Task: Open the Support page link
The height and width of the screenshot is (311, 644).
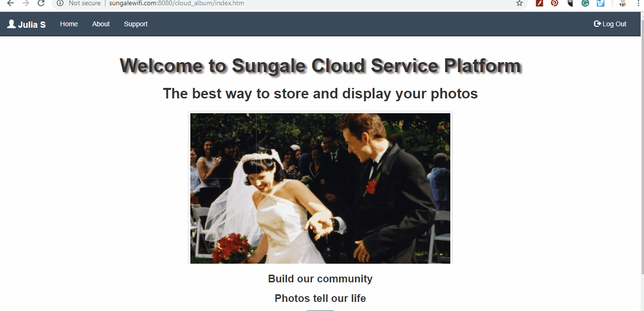Action: (135, 24)
